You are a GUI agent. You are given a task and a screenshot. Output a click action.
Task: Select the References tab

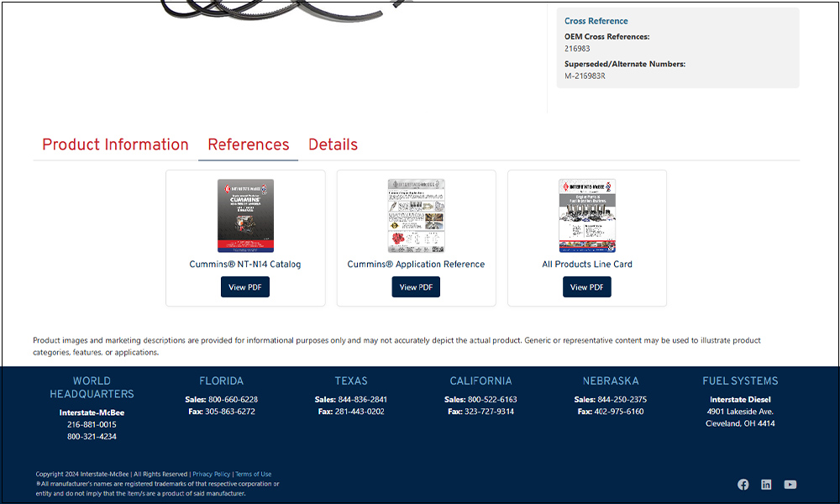point(248,144)
